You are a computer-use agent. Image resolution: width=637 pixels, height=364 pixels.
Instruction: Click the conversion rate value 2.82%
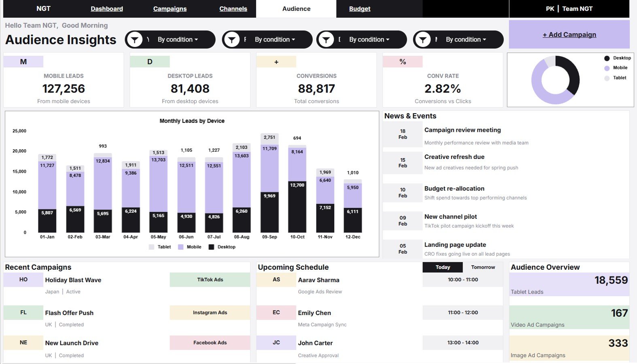[443, 89]
